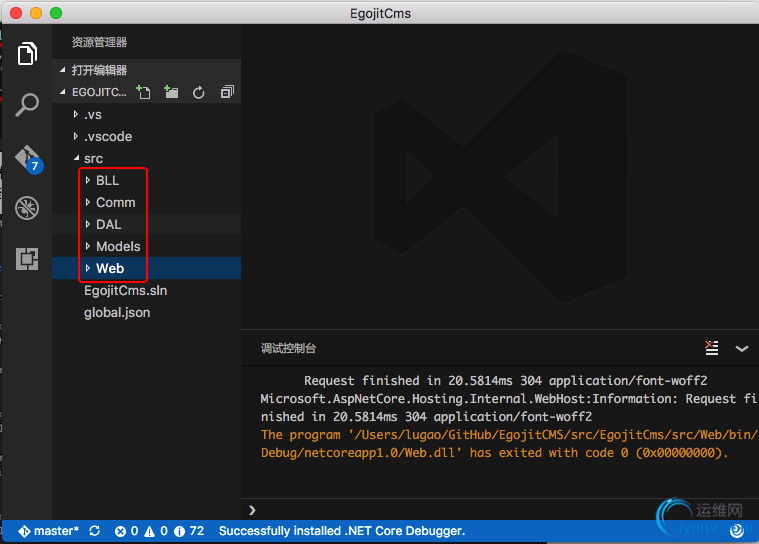This screenshot has height=544, width=759.
Task: Click Microsoft.AspNetCore.Hosting log line
Action: (x=509, y=399)
